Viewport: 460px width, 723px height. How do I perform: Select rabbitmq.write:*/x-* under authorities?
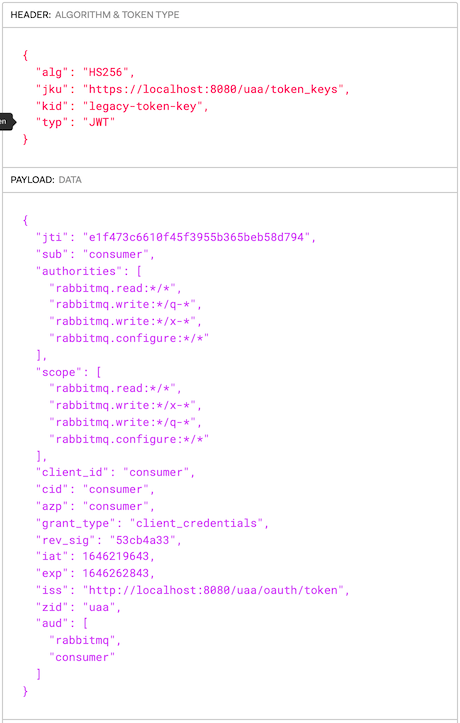tap(123, 321)
